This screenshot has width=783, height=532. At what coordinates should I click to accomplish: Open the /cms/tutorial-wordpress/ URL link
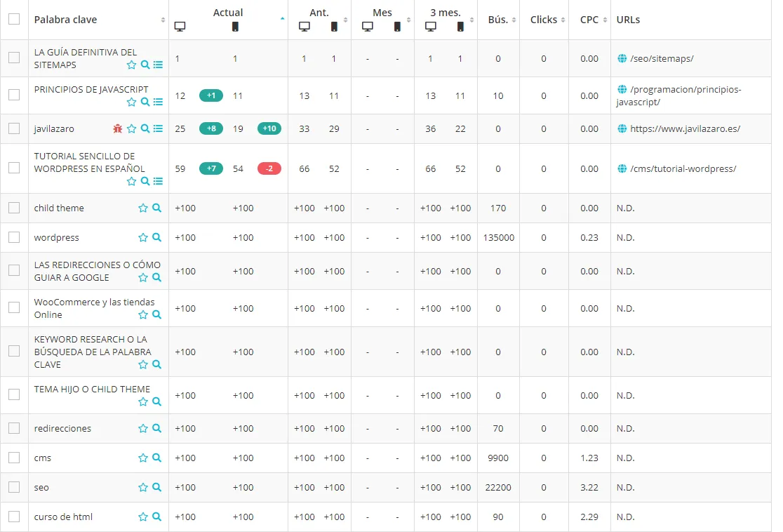(x=681, y=168)
